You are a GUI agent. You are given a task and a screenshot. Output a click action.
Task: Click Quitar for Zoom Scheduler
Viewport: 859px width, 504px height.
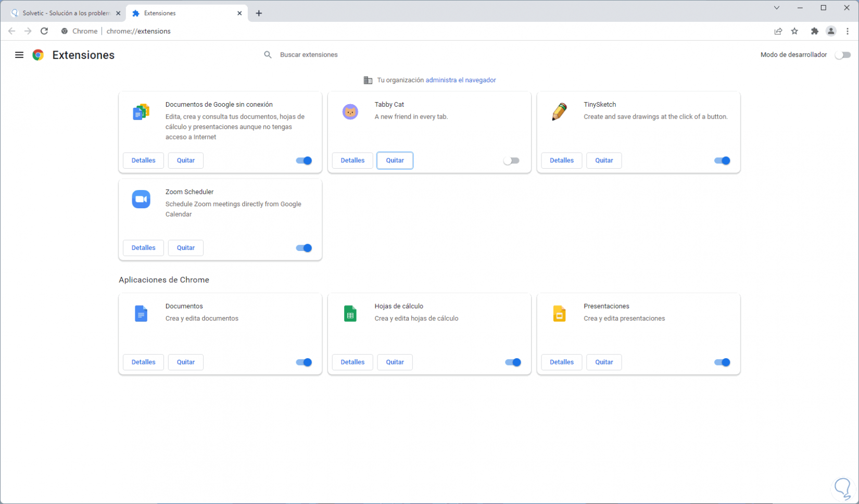coord(186,248)
